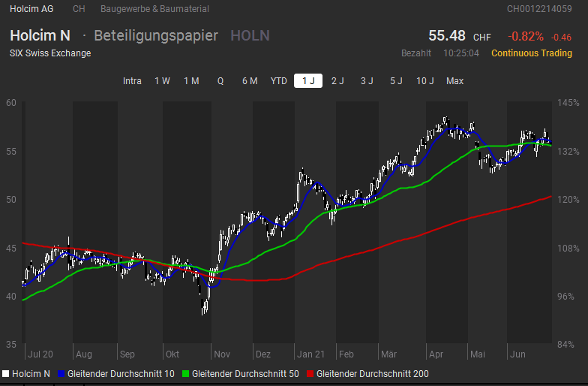Click the blue Gleitender Durchschnitt 10 swatch
The image size is (588, 386).
61,374
